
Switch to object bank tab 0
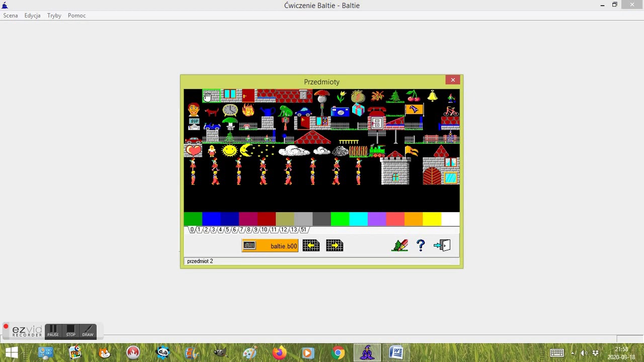(x=192, y=230)
